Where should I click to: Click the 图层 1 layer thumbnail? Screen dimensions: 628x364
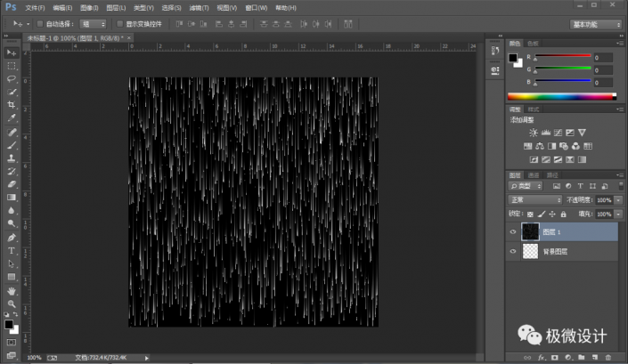530,231
